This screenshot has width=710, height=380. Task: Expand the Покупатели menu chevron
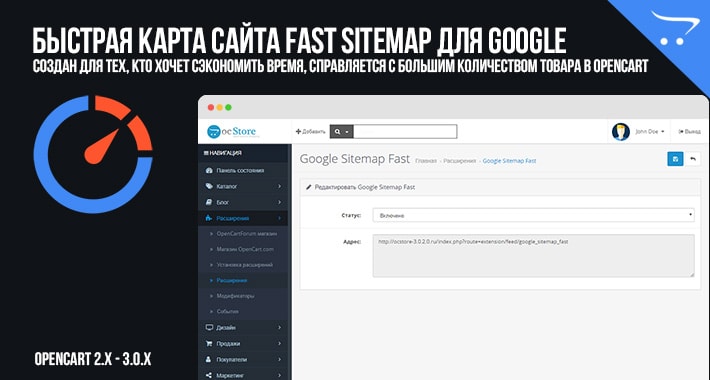tap(279, 359)
